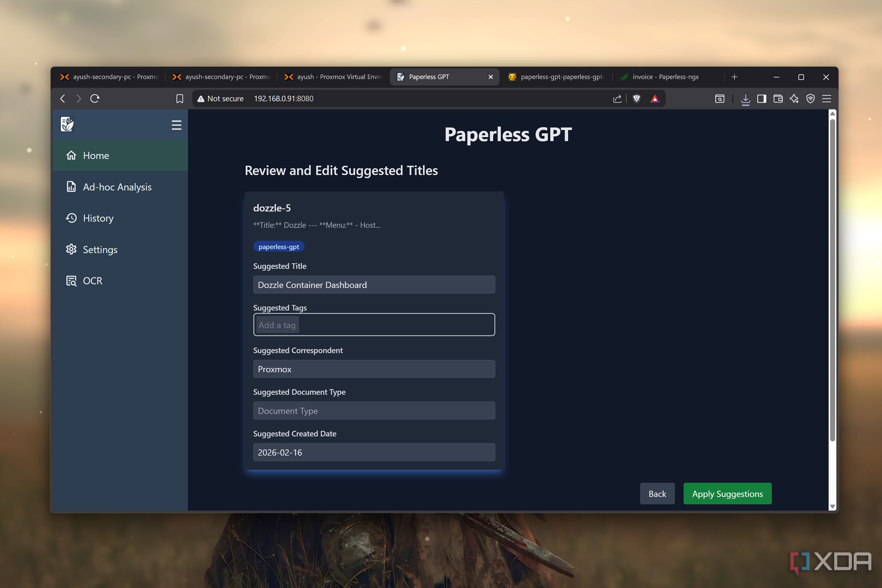This screenshot has width=882, height=588.
Task: Open the OCR page
Action: [x=120, y=280]
